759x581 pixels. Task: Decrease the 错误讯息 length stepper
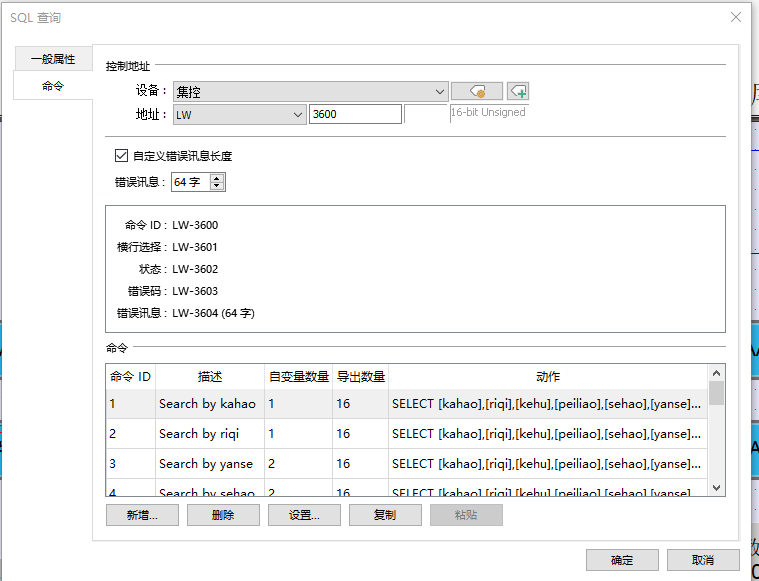(x=217, y=186)
